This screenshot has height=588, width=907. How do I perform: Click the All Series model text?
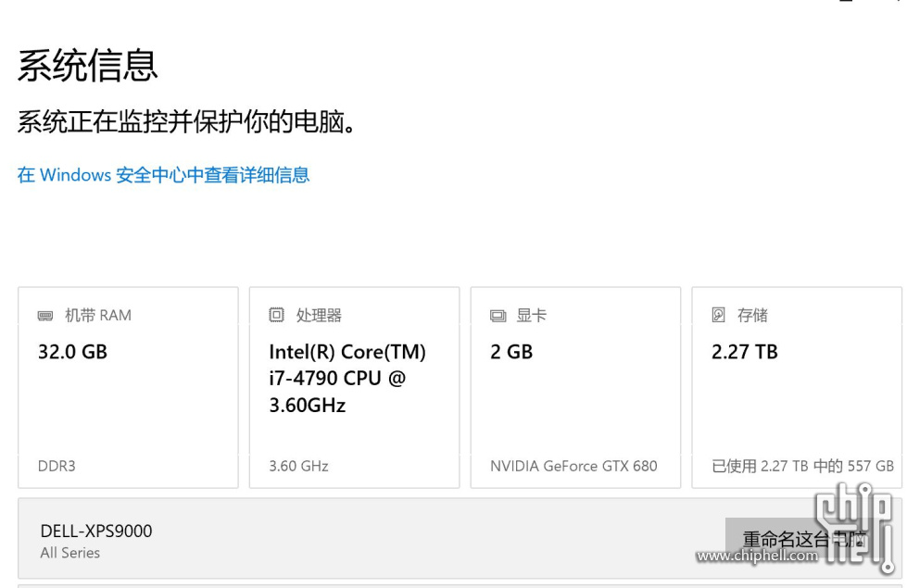tap(70, 553)
